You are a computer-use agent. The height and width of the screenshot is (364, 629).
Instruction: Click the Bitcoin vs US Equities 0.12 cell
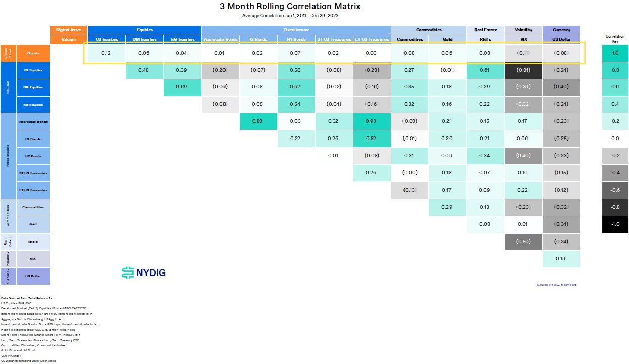coord(107,53)
